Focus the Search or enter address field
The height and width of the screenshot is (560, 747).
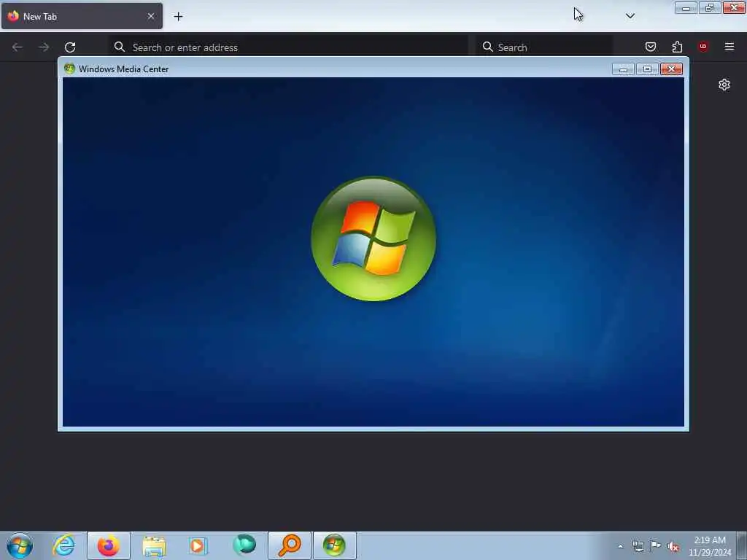(288, 47)
